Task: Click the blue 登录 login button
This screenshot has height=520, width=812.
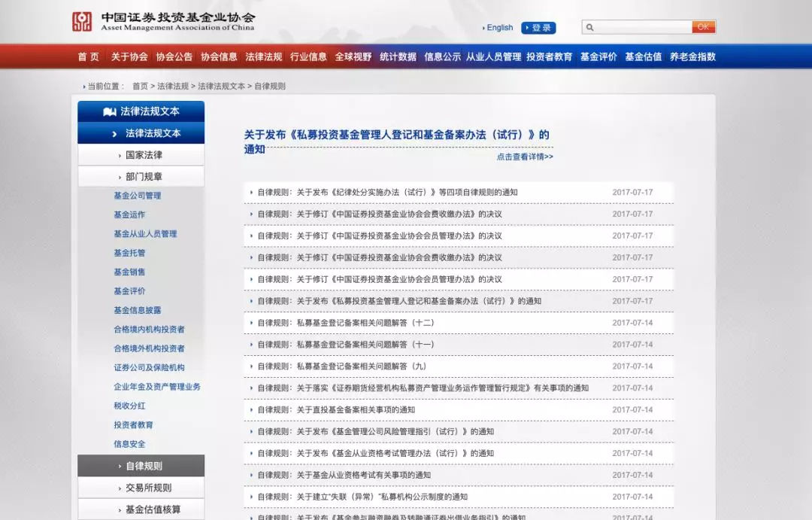Action: [x=538, y=28]
